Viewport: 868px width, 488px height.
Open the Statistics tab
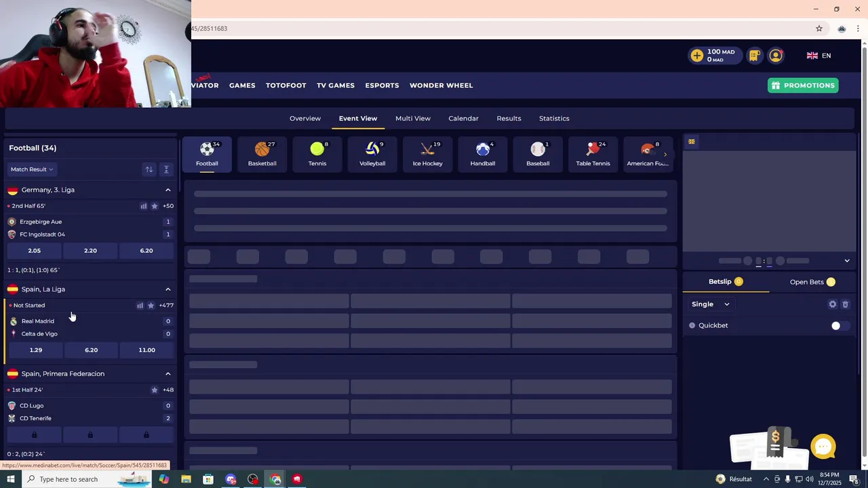click(554, 119)
